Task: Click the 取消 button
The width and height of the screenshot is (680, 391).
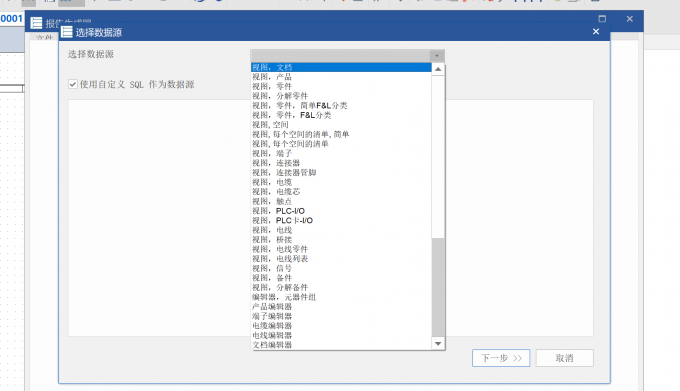Action: click(x=564, y=358)
